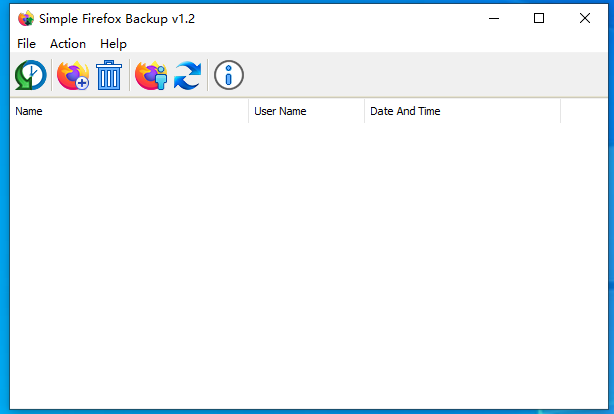Screen dimensions: 614x414
Task: Maximize the Simple Firefox Backup window
Action: [539, 18]
